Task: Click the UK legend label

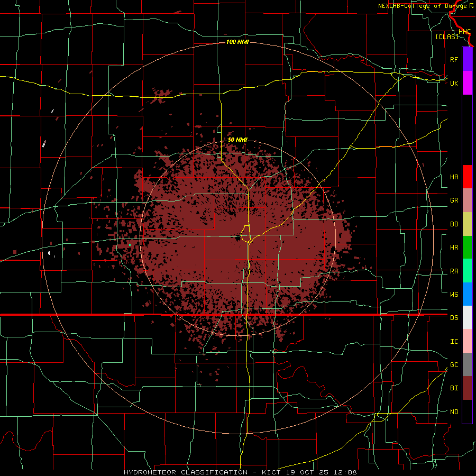Action: point(454,83)
